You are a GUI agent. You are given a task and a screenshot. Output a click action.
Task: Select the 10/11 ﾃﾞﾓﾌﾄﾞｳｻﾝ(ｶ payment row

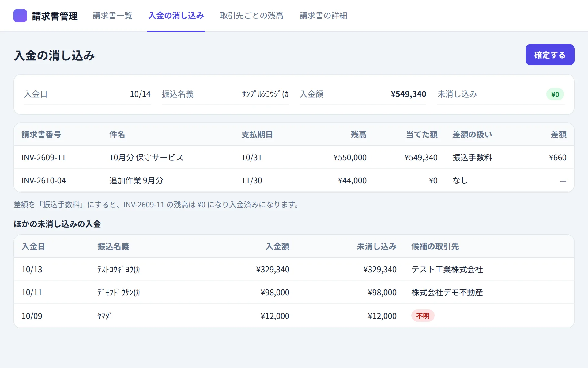pyautogui.click(x=294, y=292)
